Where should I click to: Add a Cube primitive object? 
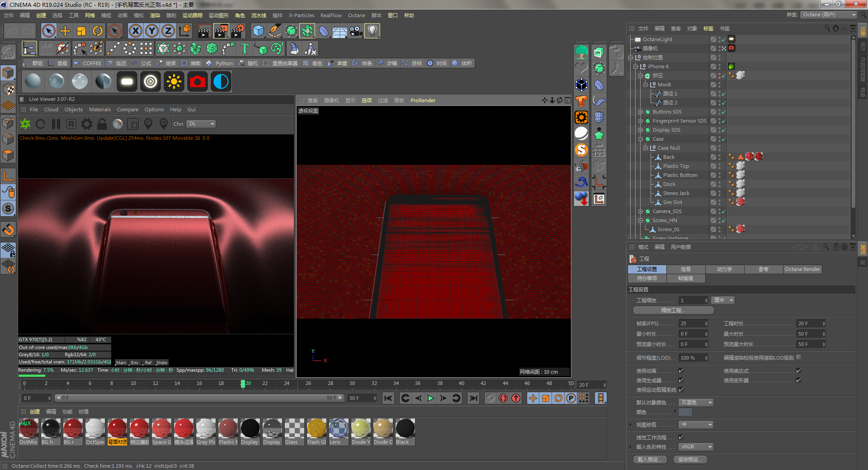tap(259, 31)
